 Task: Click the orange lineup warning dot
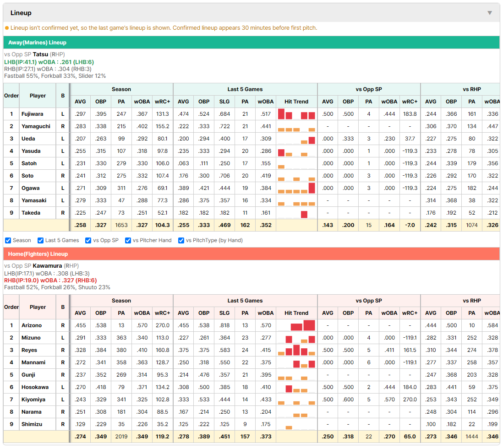(x=7, y=28)
